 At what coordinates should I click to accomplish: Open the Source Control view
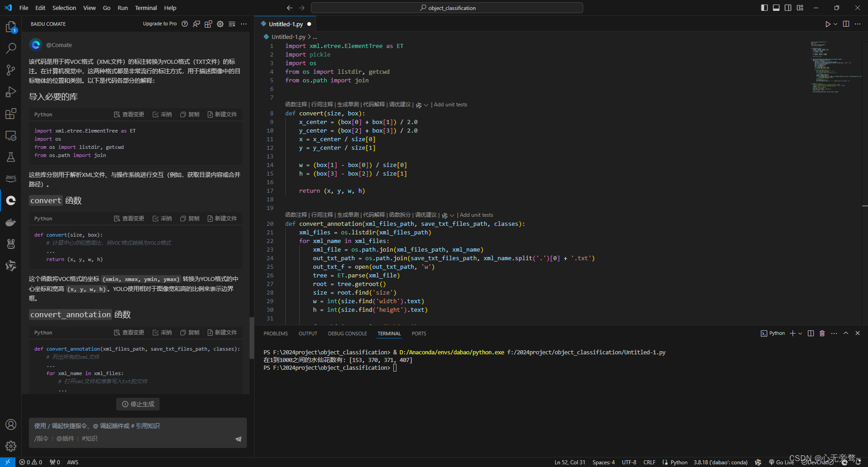(11, 70)
